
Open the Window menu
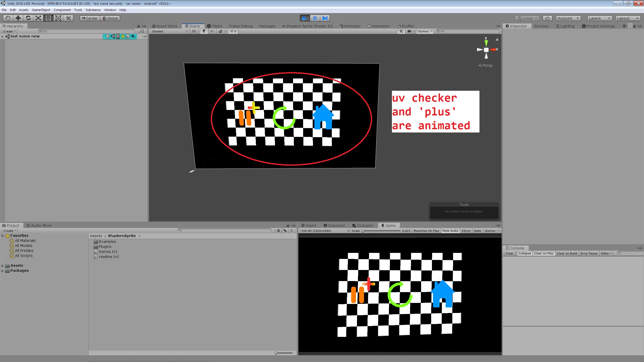coord(110,10)
